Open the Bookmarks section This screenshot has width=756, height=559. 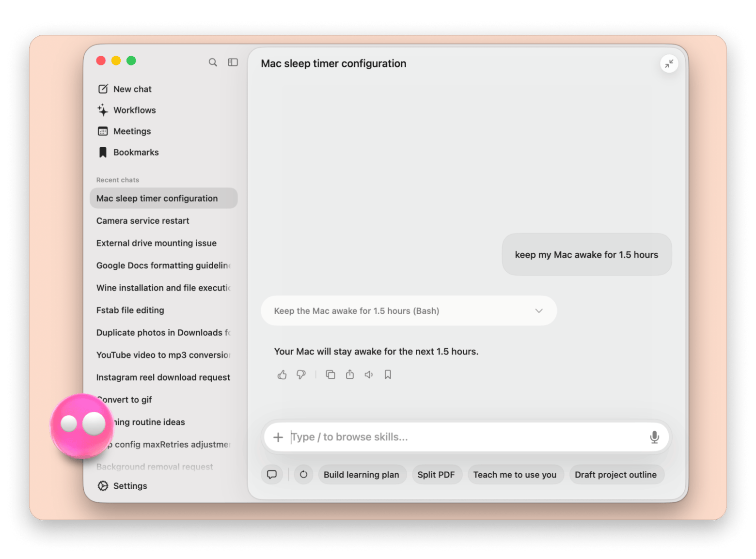[128, 153]
